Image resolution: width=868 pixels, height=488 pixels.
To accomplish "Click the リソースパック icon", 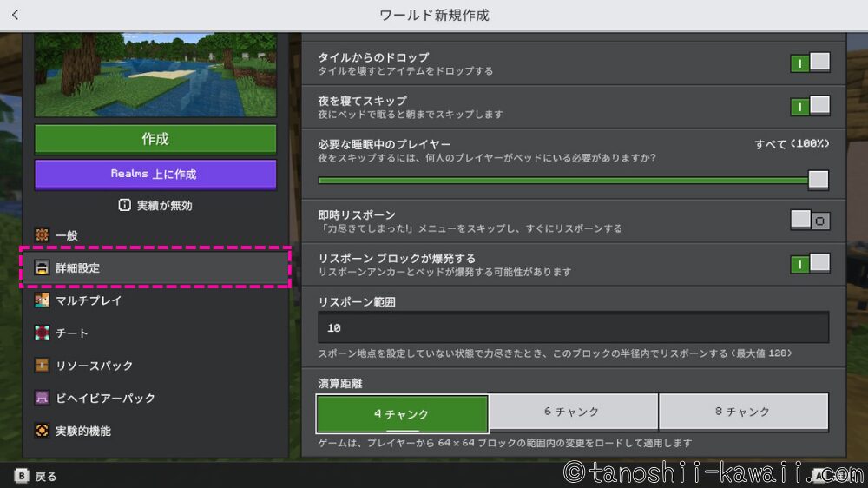I will point(42,366).
